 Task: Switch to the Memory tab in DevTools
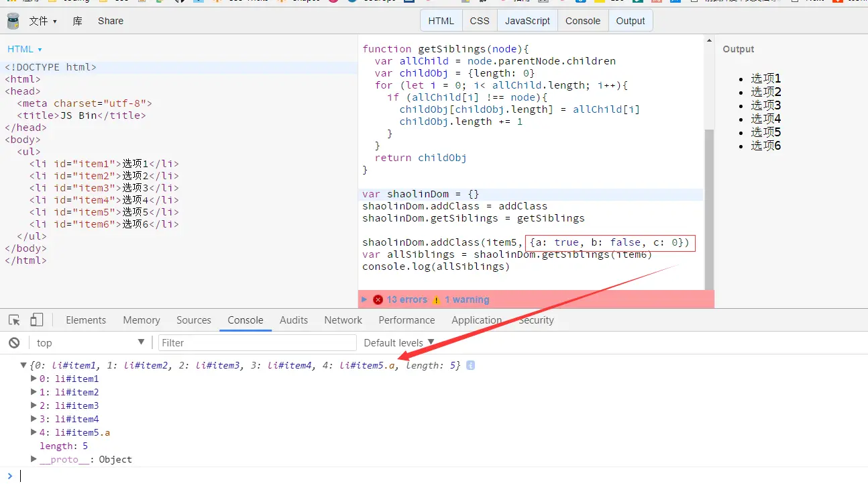[142, 320]
